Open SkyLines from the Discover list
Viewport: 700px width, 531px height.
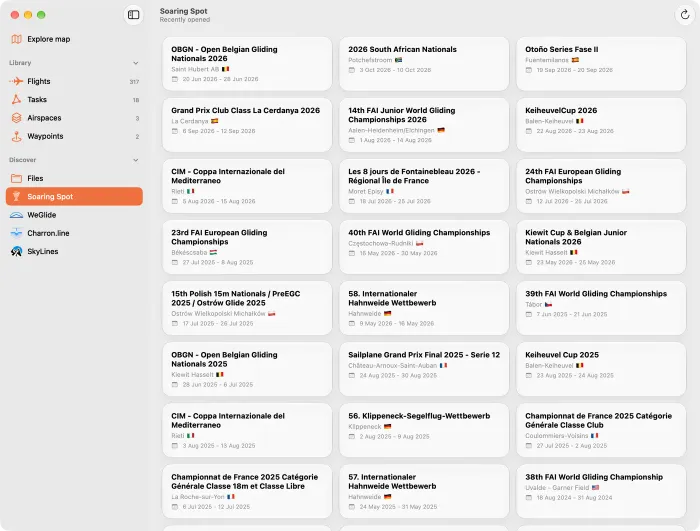74,251
